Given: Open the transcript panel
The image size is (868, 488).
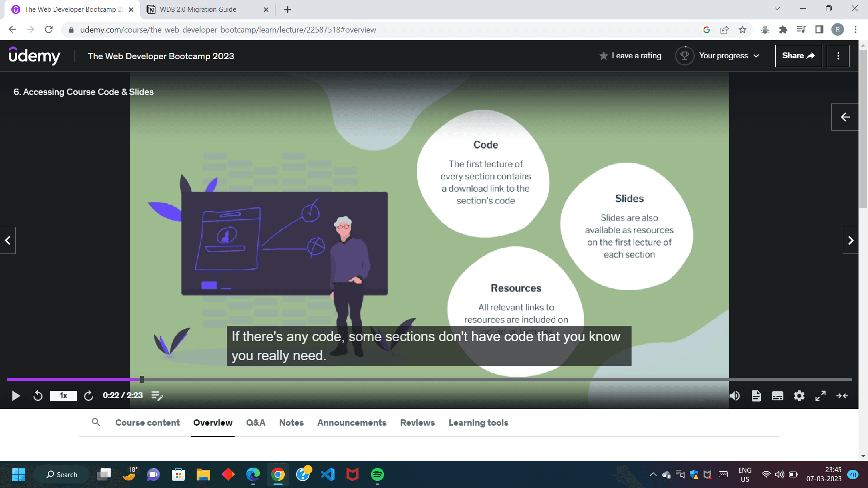Looking at the screenshot, I should (756, 396).
